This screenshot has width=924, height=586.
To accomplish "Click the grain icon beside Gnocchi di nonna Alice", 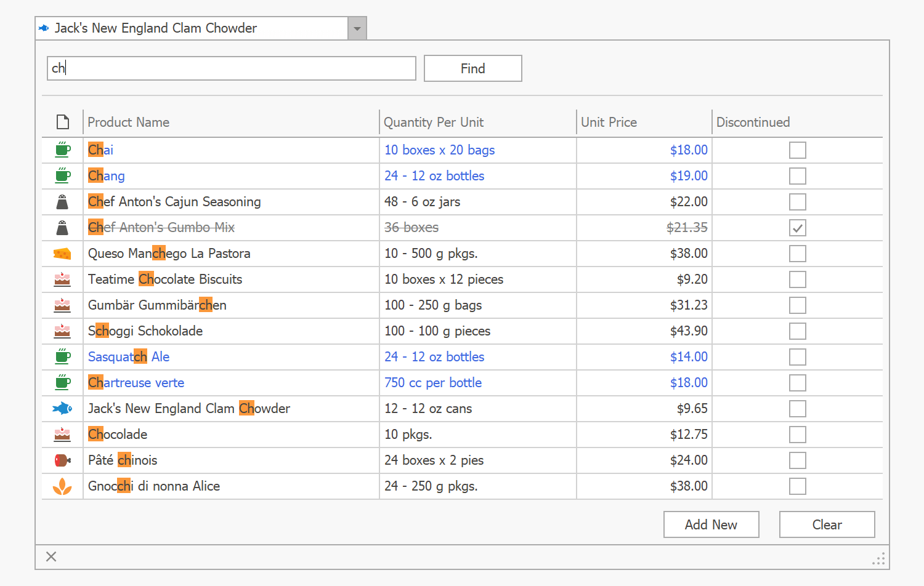I will [62, 486].
